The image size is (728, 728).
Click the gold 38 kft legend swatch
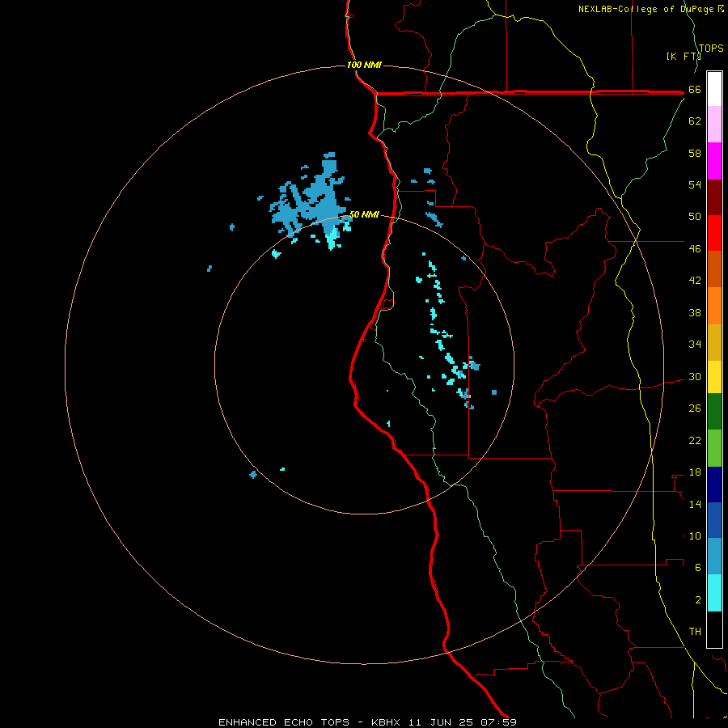(714, 342)
